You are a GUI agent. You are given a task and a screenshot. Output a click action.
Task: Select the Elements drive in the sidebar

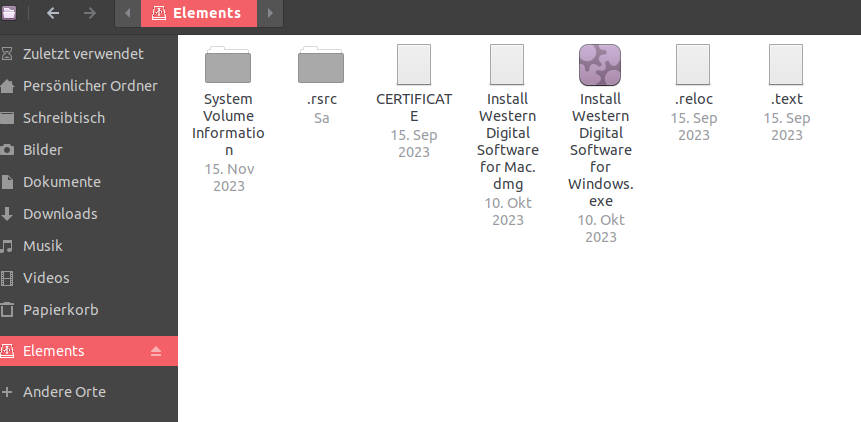pos(89,351)
